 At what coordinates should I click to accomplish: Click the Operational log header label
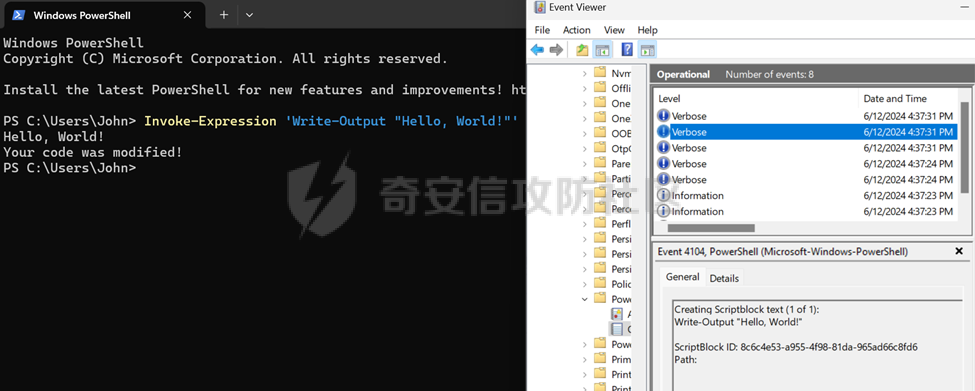(683, 75)
